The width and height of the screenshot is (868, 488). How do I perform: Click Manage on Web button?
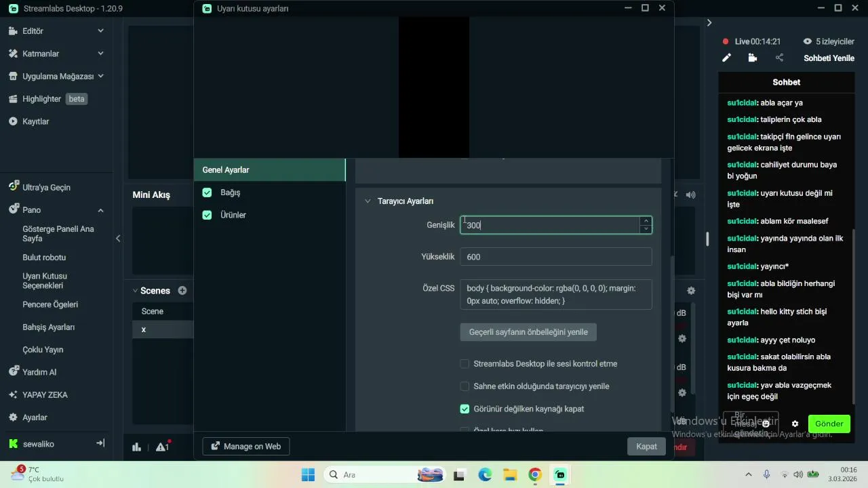pyautogui.click(x=246, y=446)
